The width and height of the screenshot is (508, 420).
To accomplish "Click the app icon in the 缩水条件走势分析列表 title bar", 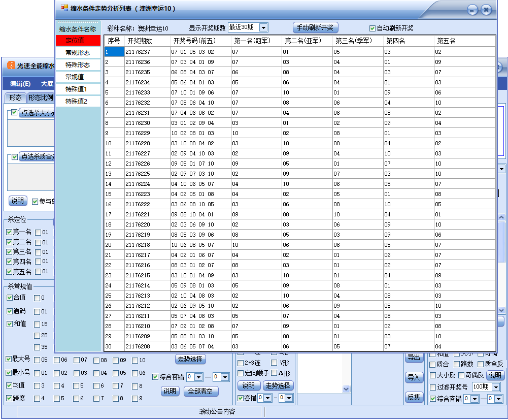I will [64, 8].
